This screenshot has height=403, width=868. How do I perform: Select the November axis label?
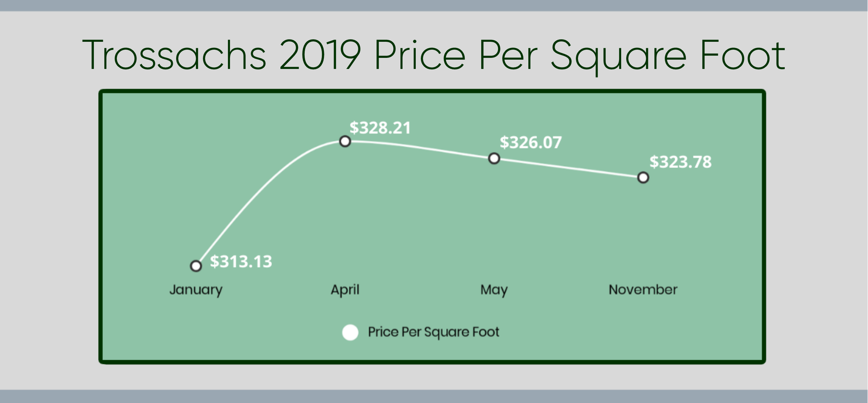(x=643, y=290)
